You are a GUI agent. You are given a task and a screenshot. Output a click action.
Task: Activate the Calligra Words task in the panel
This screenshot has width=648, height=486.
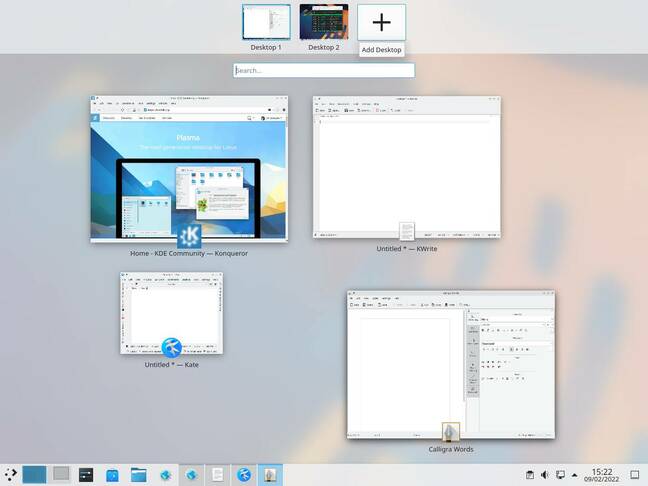pyautogui.click(x=270, y=475)
